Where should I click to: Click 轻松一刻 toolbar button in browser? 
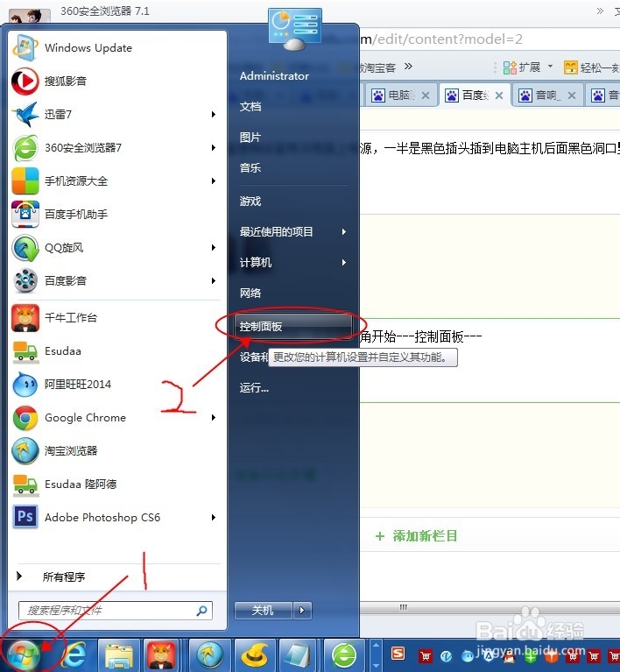[x=591, y=67]
